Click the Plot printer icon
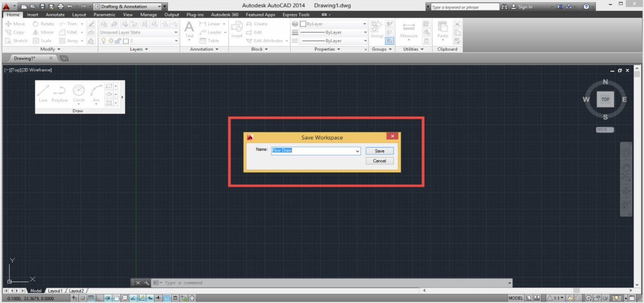The height and width of the screenshot is (303, 644). [x=60, y=7]
